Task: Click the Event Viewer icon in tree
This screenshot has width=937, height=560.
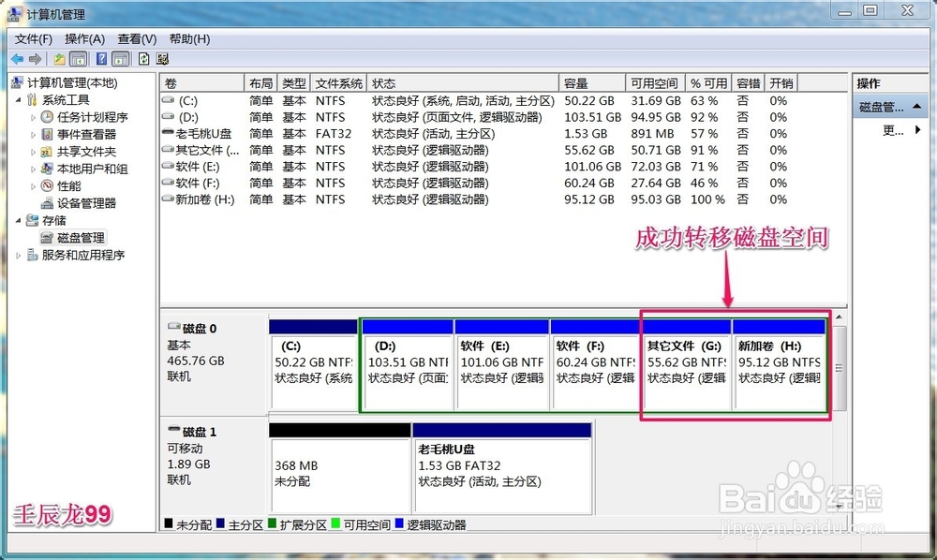Action: click(47, 134)
